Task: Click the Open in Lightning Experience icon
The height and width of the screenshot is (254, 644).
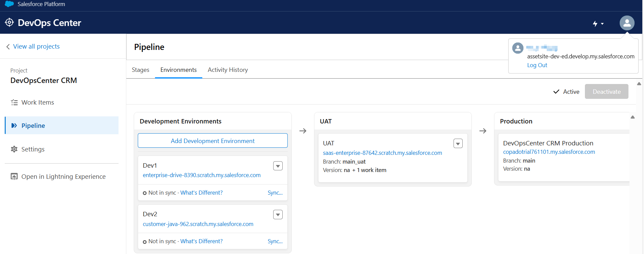Action: [x=14, y=176]
